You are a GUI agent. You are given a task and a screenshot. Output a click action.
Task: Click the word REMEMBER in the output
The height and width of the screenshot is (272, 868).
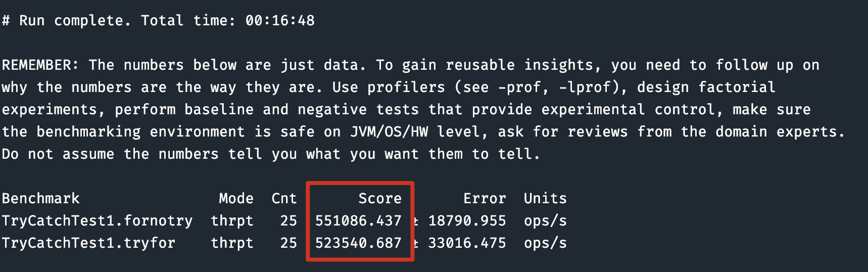(x=40, y=65)
